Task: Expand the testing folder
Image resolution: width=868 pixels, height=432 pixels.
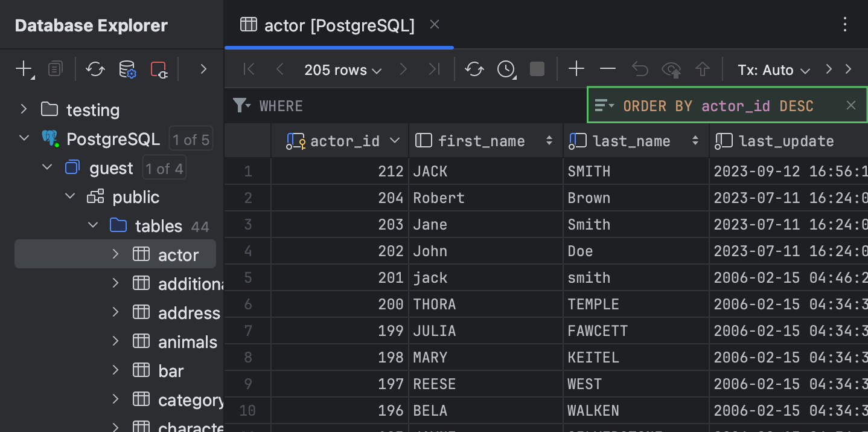Action: tap(23, 109)
